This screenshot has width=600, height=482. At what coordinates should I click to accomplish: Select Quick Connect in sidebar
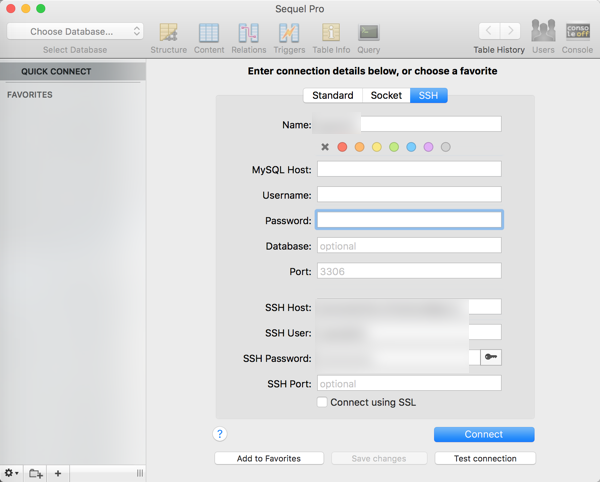[73, 72]
